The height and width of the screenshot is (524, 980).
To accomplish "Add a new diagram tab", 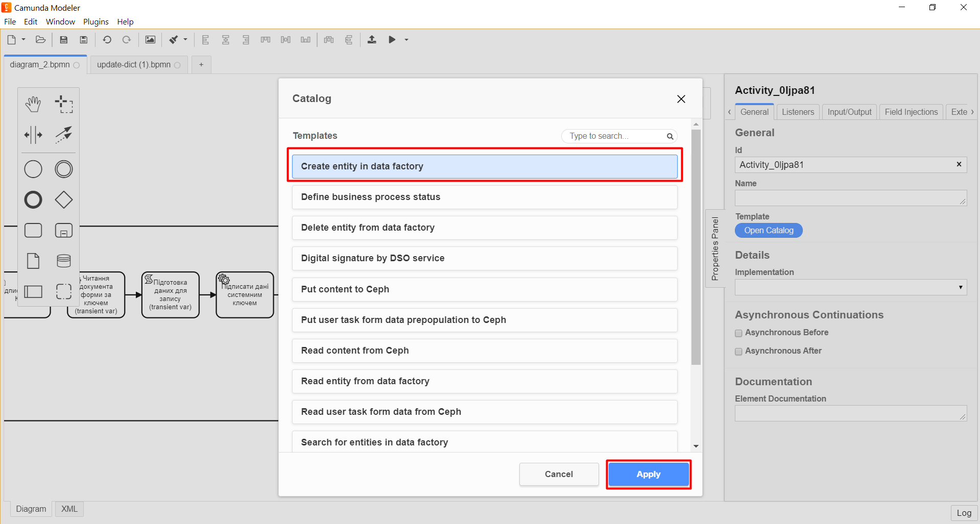I will click(201, 65).
